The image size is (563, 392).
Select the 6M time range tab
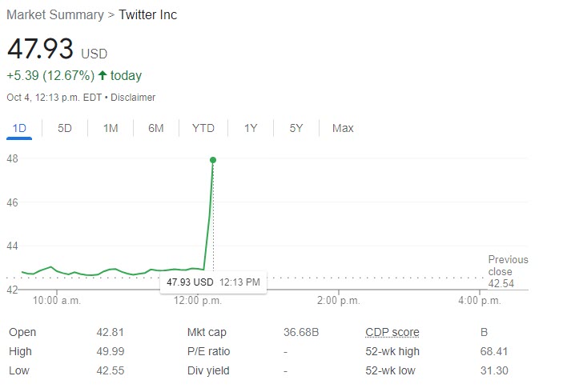pyautogui.click(x=156, y=128)
